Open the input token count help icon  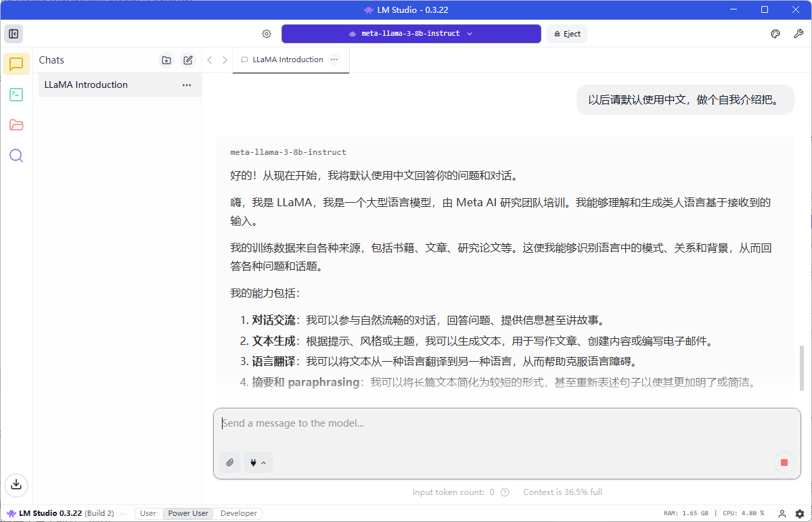[505, 492]
